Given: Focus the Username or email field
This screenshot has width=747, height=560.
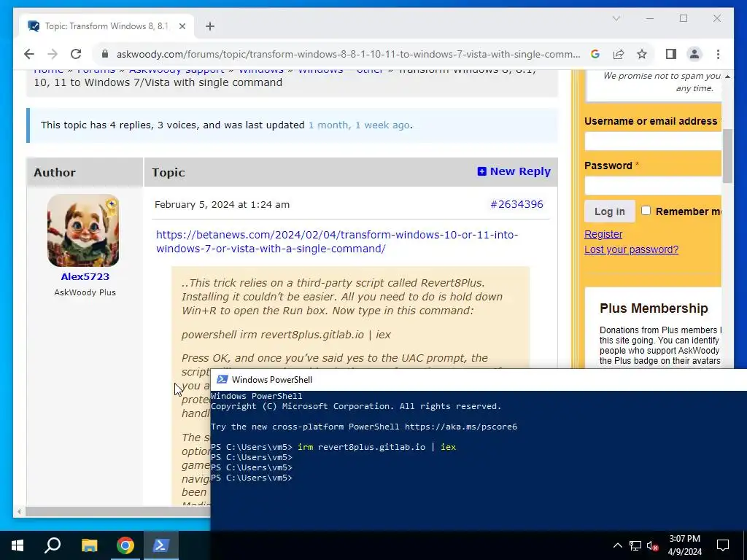Looking at the screenshot, I should tap(653, 141).
